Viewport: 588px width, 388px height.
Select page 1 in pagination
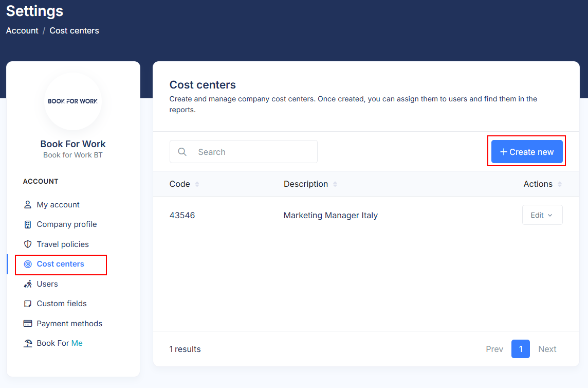pyautogui.click(x=521, y=349)
